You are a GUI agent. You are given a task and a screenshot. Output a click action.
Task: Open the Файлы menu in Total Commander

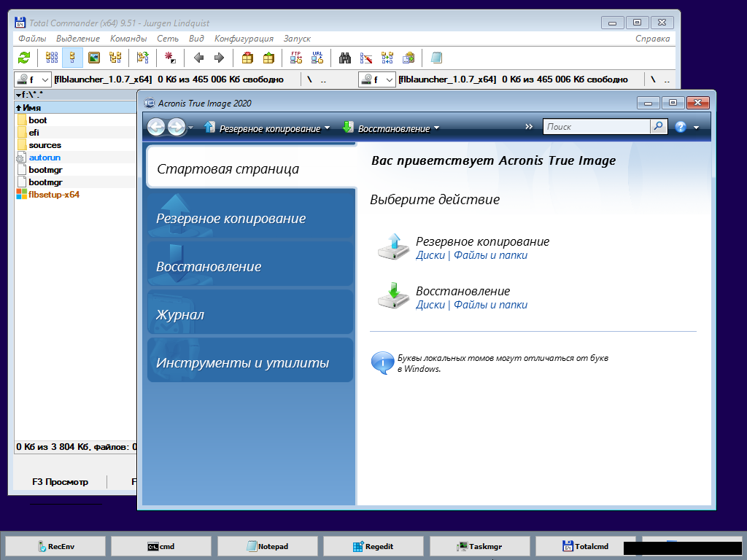(32, 39)
